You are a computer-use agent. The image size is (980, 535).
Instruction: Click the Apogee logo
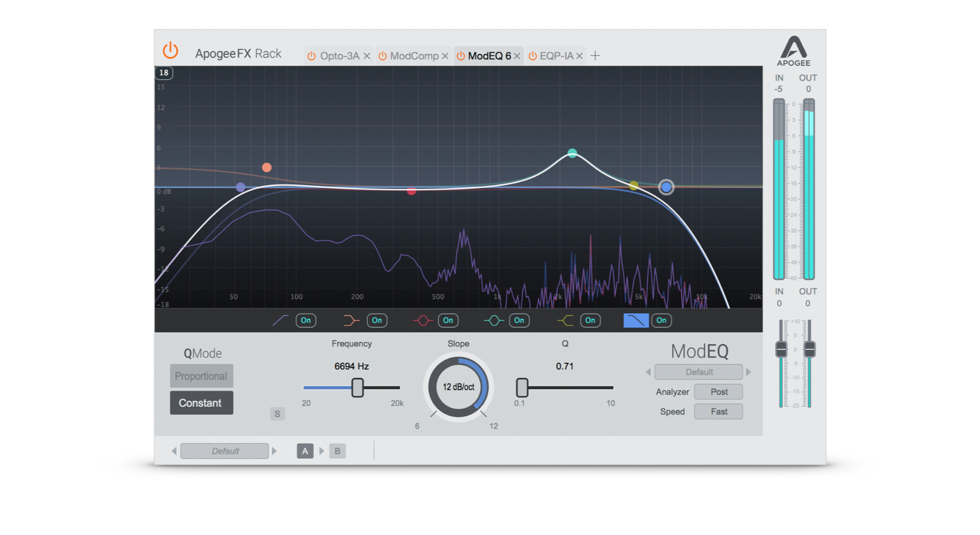(793, 51)
